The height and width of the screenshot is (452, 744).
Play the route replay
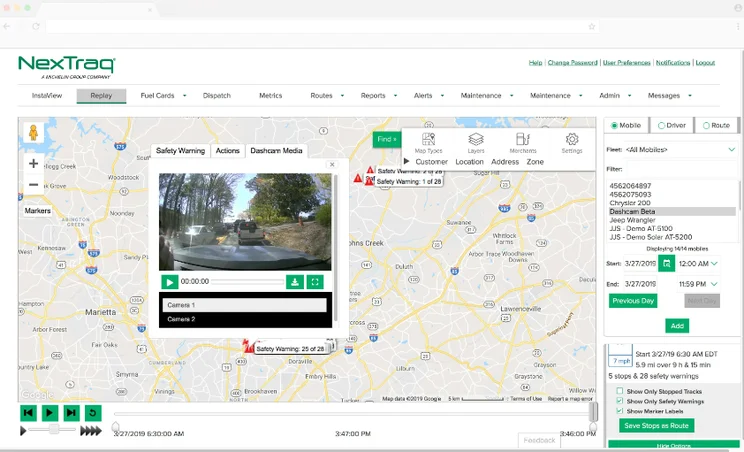pos(49,413)
